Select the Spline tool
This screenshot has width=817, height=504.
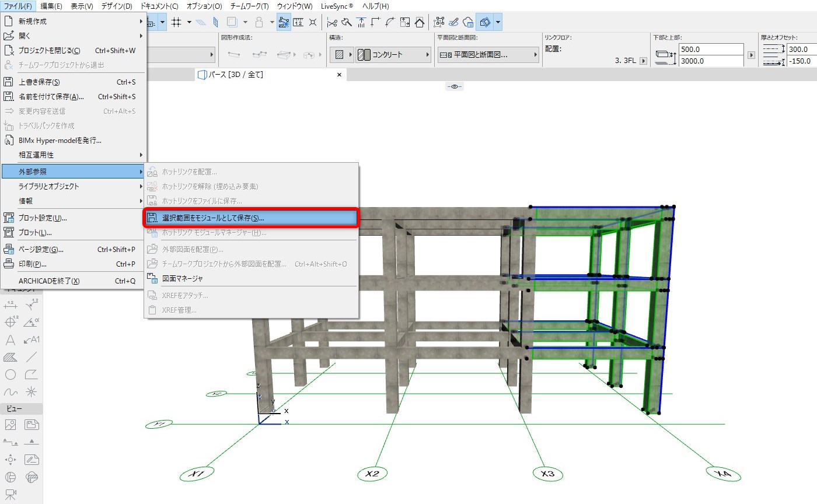tap(10, 392)
